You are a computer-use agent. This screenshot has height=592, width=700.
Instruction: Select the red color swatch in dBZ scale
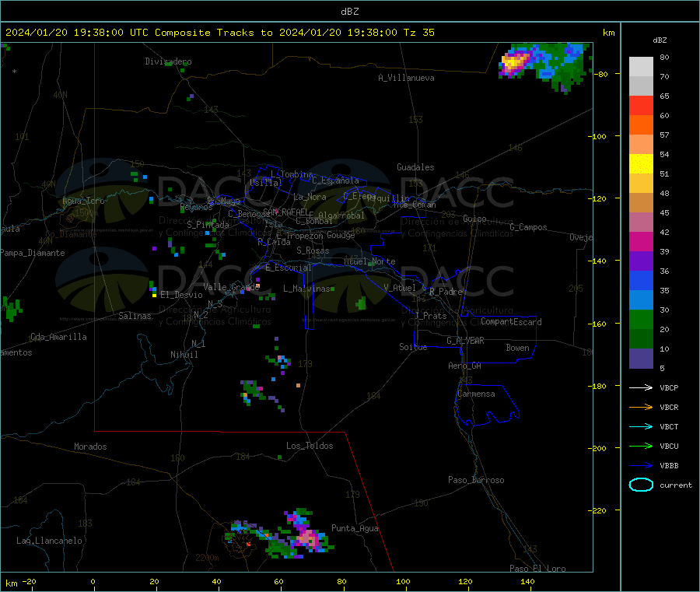(641, 105)
